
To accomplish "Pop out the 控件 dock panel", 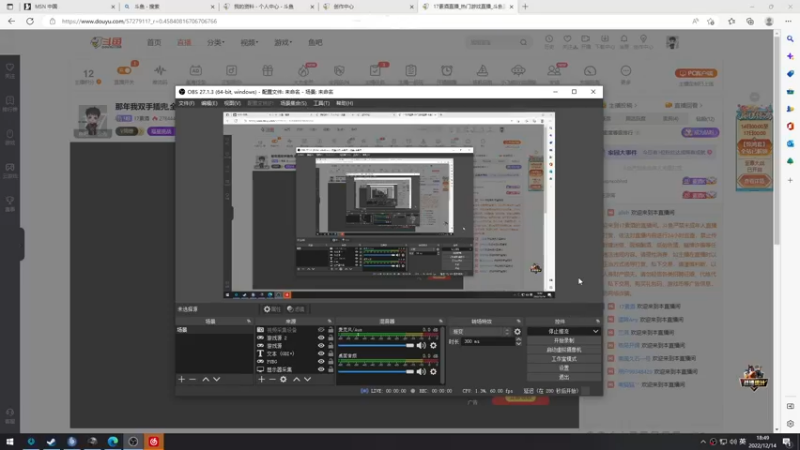I will pyautogui.click(x=597, y=321).
